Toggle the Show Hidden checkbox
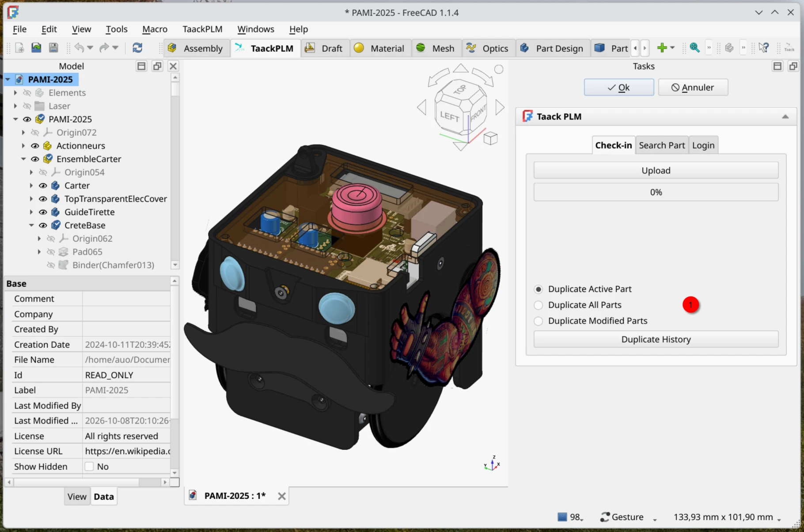This screenshot has width=804, height=532. pyautogui.click(x=89, y=467)
